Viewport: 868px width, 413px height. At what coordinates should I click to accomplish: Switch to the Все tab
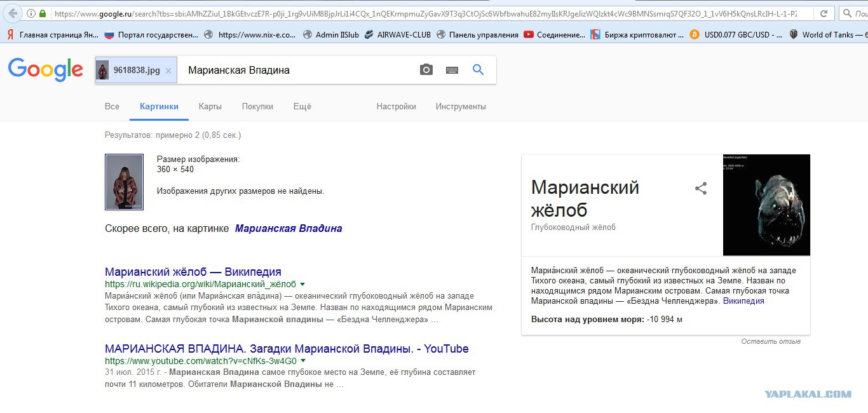pyautogui.click(x=112, y=107)
